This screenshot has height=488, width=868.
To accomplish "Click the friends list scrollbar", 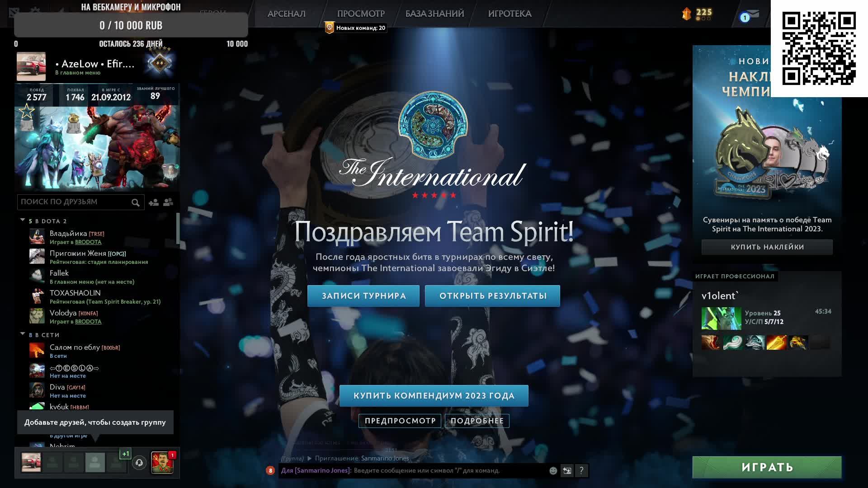I will (x=178, y=228).
